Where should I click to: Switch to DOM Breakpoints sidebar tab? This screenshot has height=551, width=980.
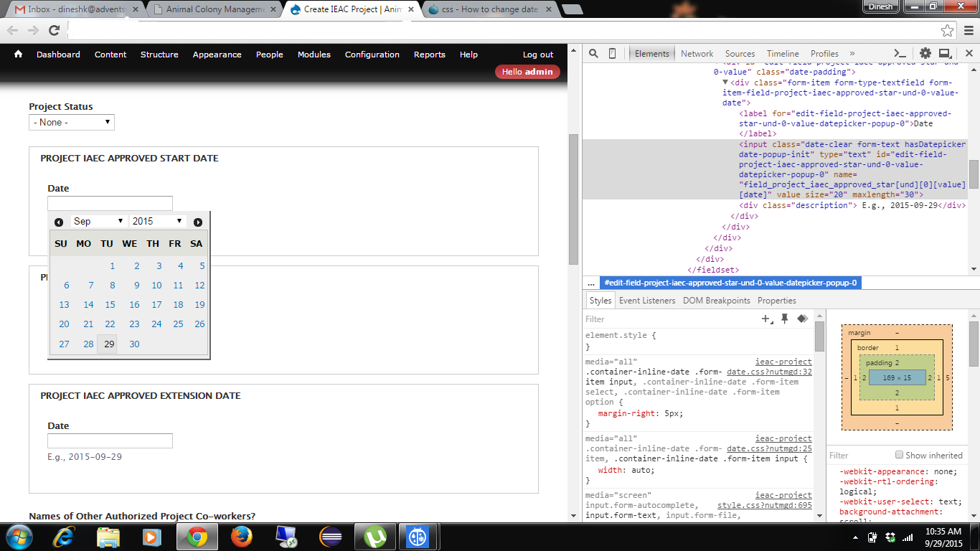pyautogui.click(x=717, y=301)
